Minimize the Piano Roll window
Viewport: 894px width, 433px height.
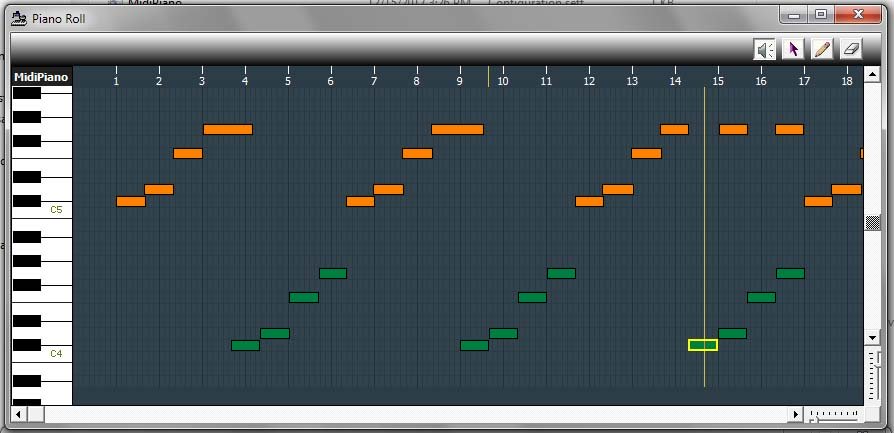(x=793, y=15)
